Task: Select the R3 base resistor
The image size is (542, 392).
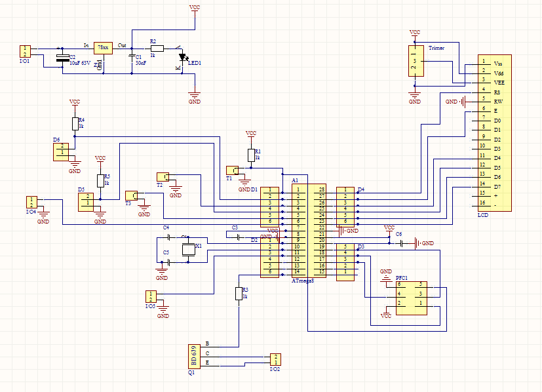Action: 239,294
